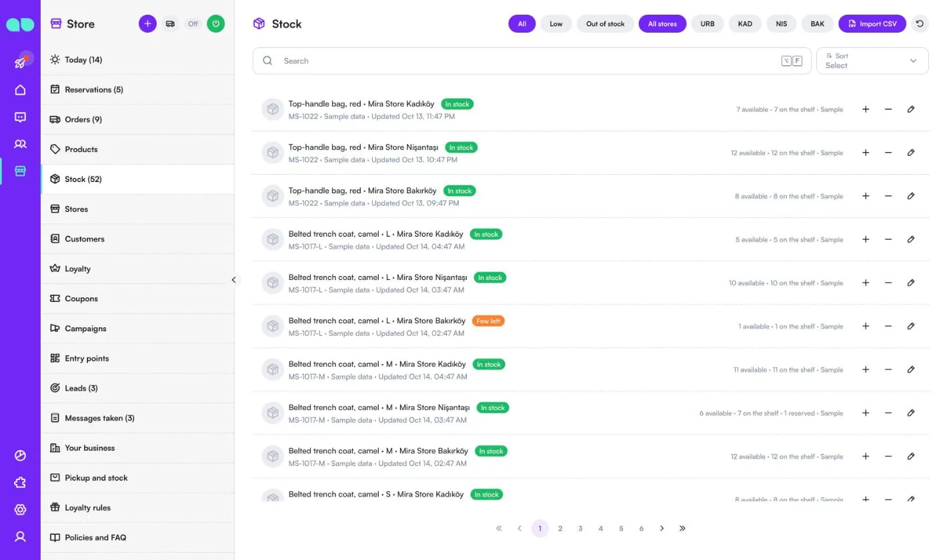Click the Import CSV button

pos(872,24)
